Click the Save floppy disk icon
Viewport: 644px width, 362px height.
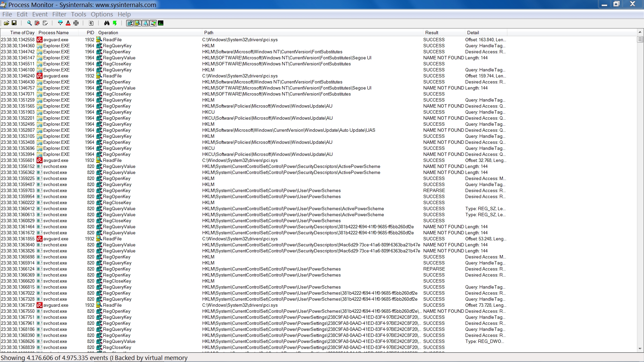click(x=14, y=23)
